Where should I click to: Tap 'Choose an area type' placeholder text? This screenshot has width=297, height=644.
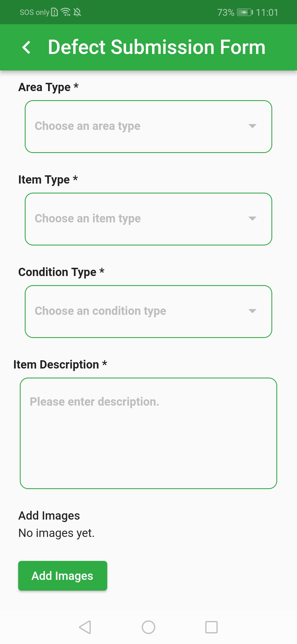point(87,126)
